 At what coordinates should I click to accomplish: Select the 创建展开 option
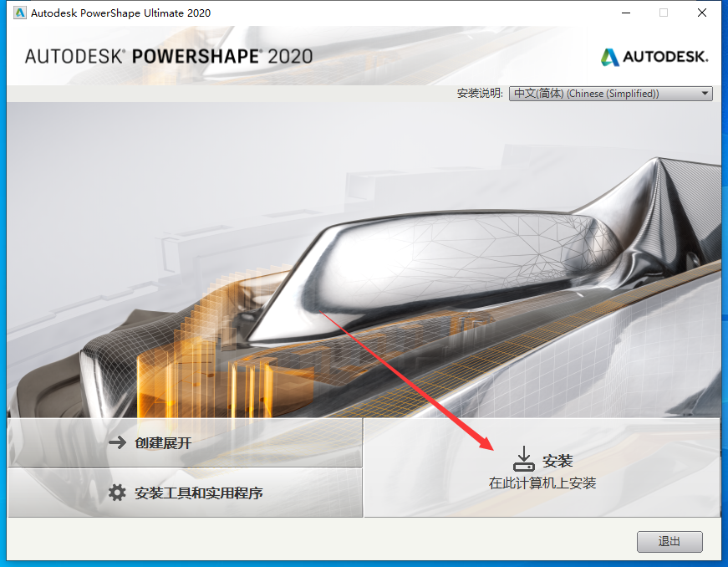click(163, 442)
